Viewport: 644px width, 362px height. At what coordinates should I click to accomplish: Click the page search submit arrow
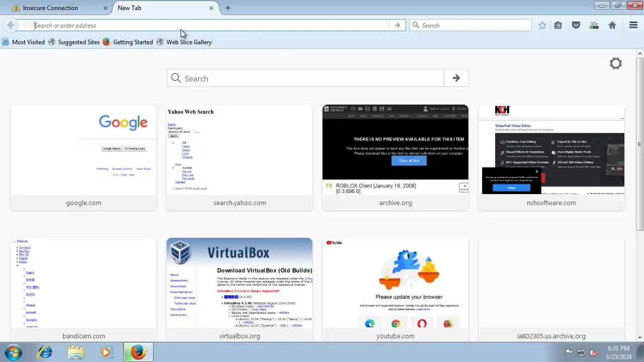pyautogui.click(x=456, y=78)
